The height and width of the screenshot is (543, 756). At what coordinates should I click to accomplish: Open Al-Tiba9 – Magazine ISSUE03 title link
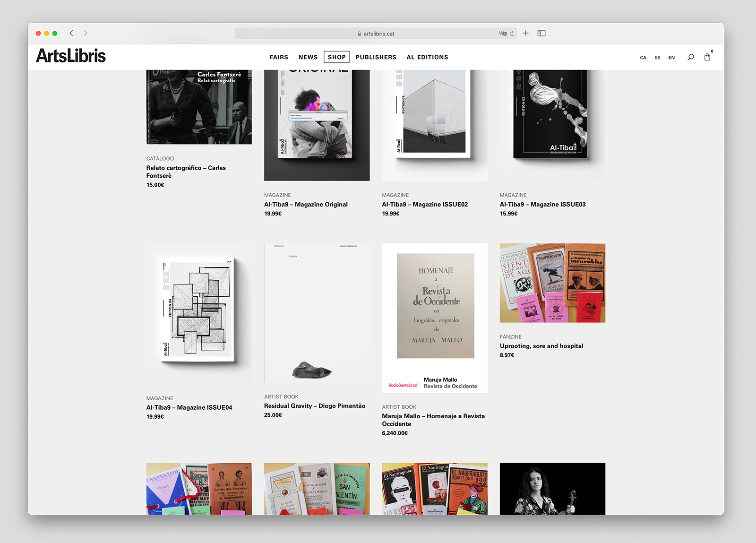click(x=542, y=204)
